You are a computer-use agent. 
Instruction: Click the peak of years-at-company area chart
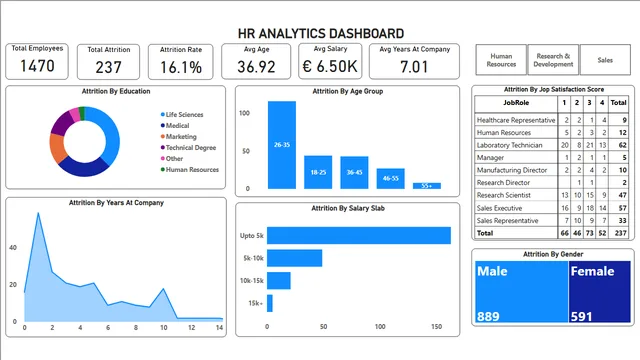tap(38, 213)
